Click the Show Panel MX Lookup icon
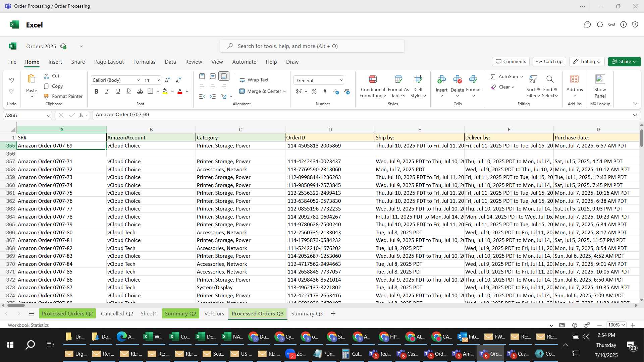The image size is (644, 362). [600, 79]
